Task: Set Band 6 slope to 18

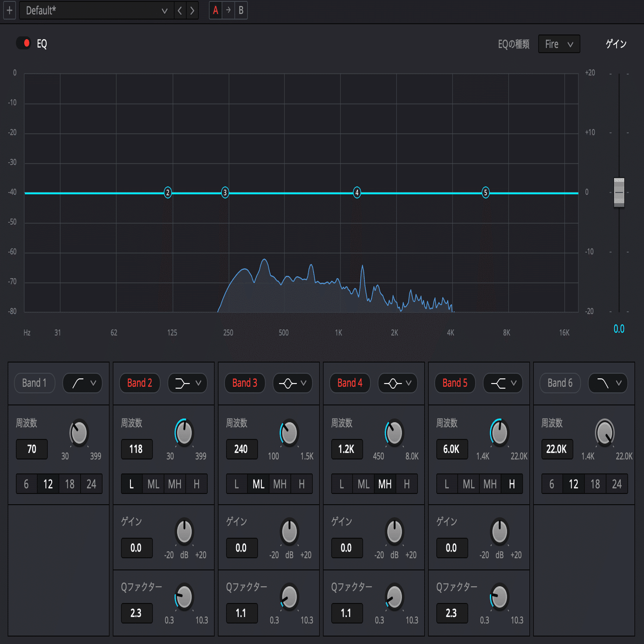Action: (x=595, y=484)
